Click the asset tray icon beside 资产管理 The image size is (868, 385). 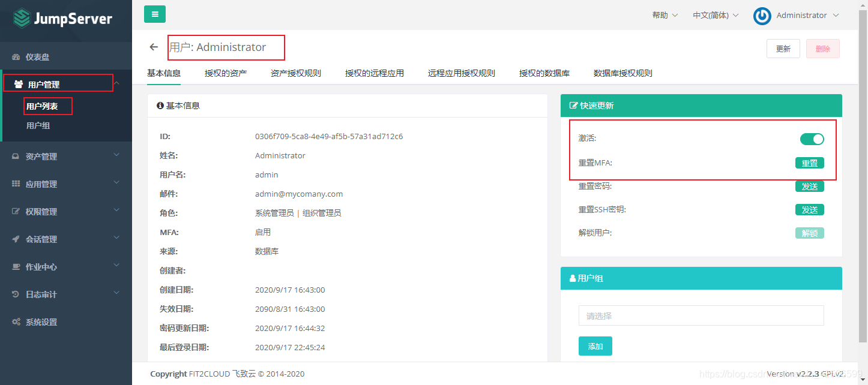click(16, 157)
